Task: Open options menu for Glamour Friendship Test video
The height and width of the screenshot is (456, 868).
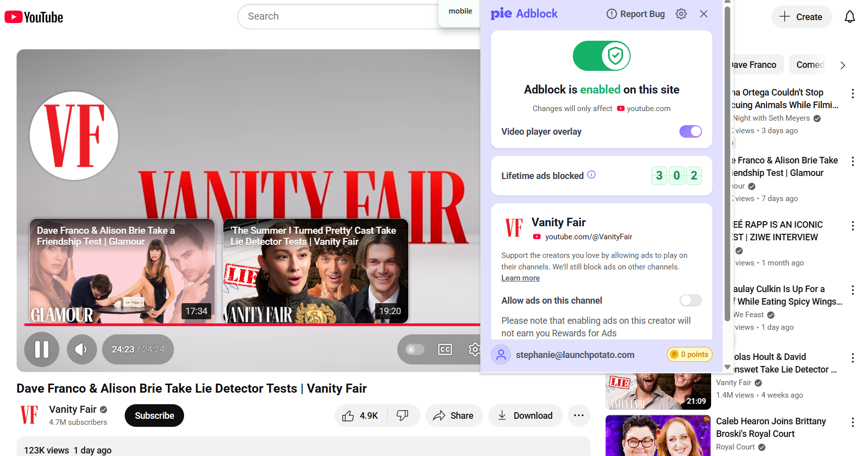Action: (852, 161)
